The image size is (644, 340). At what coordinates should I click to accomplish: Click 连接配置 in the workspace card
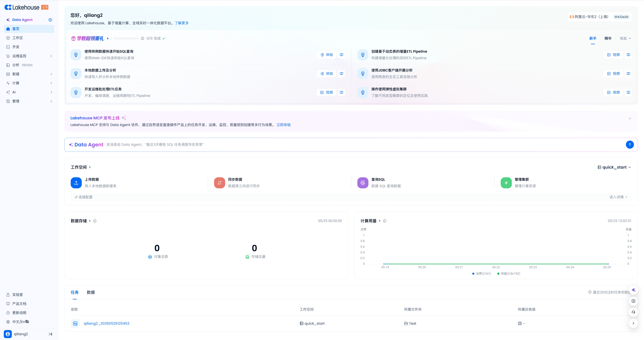pos(84,197)
